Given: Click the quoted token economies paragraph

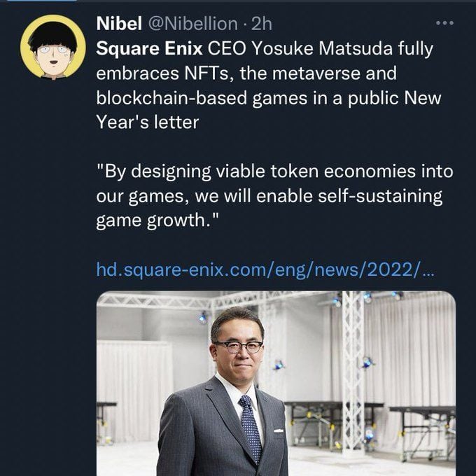Looking at the screenshot, I should 274,196.
